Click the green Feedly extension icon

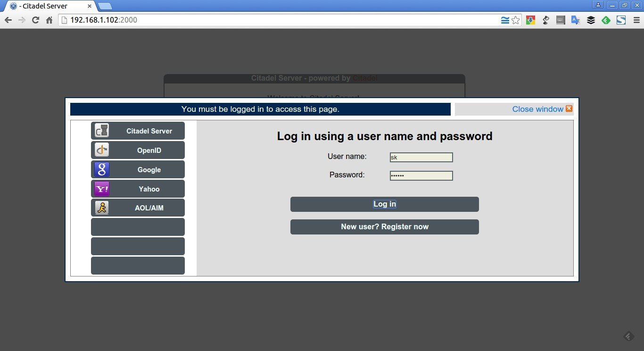click(x=606, y=20)
